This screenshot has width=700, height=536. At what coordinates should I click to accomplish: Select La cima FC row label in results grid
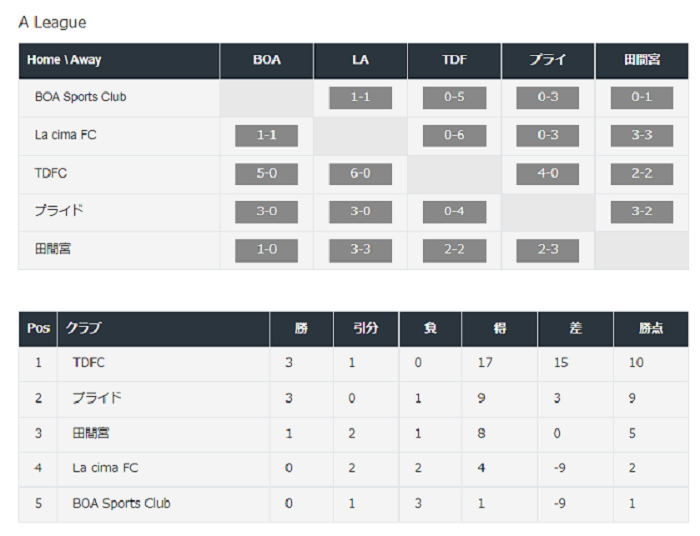click(66, 135)
